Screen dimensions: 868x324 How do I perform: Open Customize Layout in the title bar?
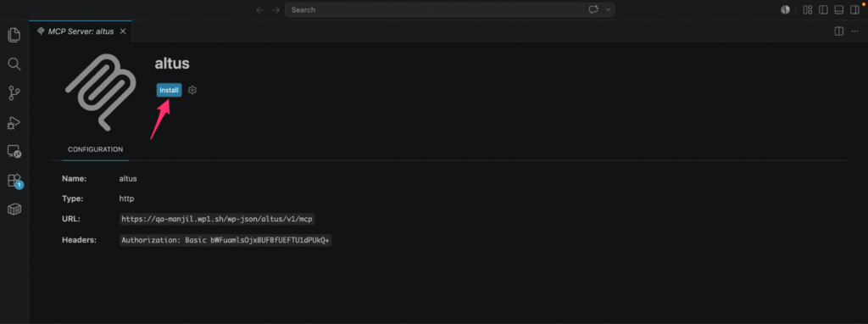[x=808, y=10]
